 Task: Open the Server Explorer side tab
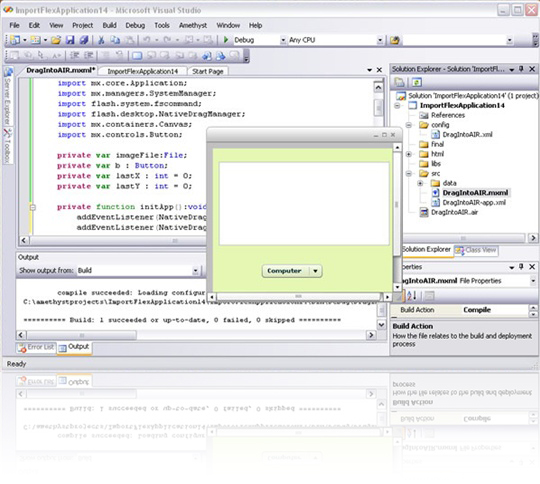(8, 96)
